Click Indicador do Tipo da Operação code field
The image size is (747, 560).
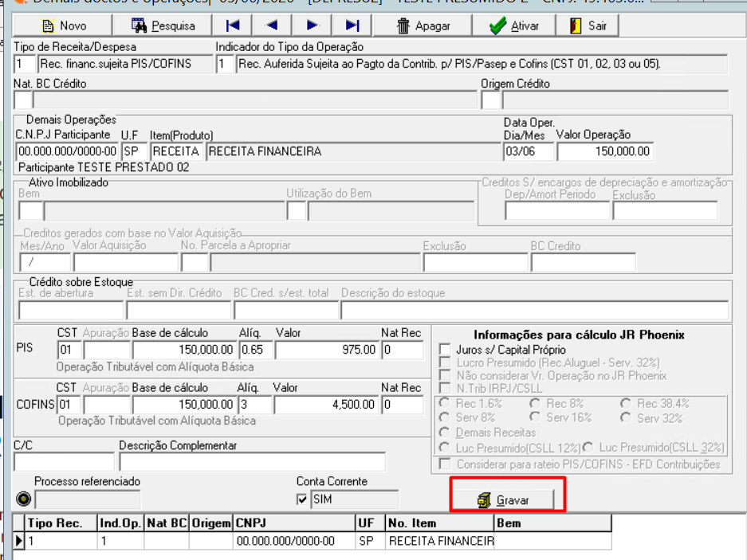point(226,64)
